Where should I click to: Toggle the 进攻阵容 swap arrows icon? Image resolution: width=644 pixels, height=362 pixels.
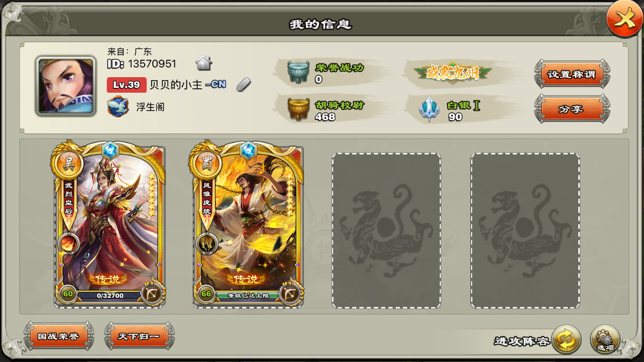point(566,340)
